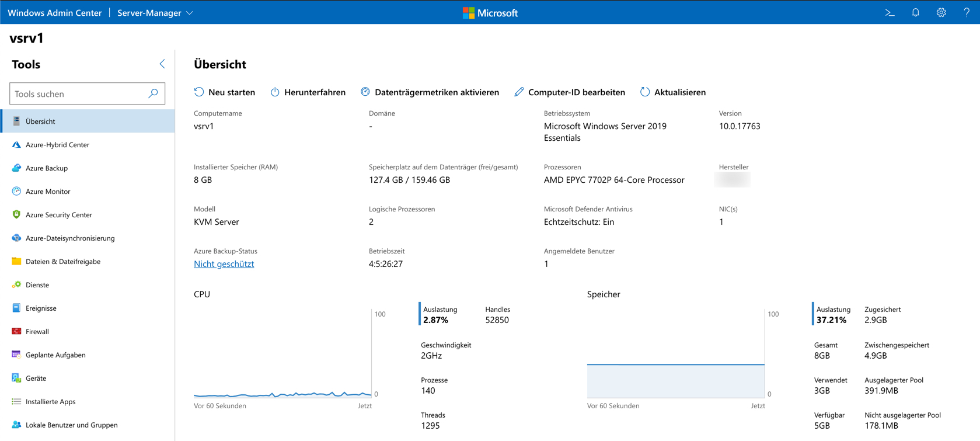Open the Dienste tool
This screenshot has width=980, height=441.
pos(88,284)
